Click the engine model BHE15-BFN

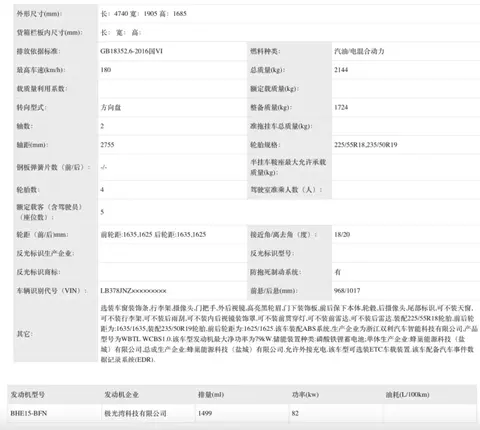pos(29,413)
